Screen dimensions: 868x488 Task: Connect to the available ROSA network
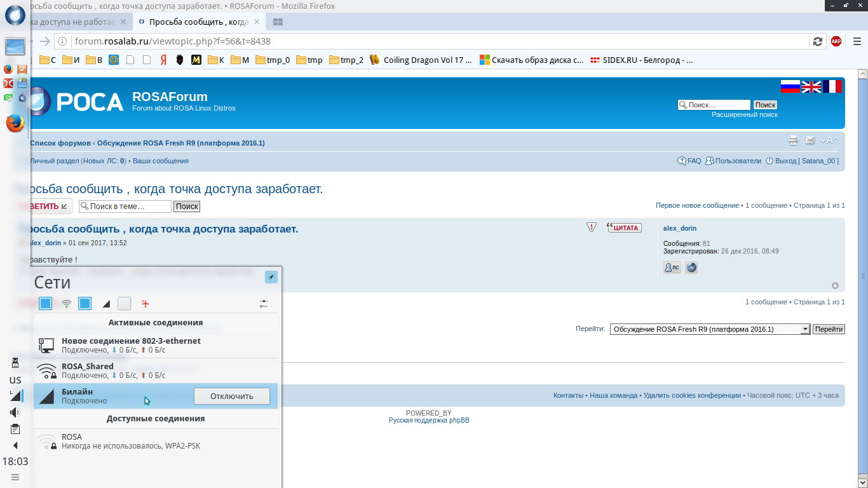[x=156, y=441]
